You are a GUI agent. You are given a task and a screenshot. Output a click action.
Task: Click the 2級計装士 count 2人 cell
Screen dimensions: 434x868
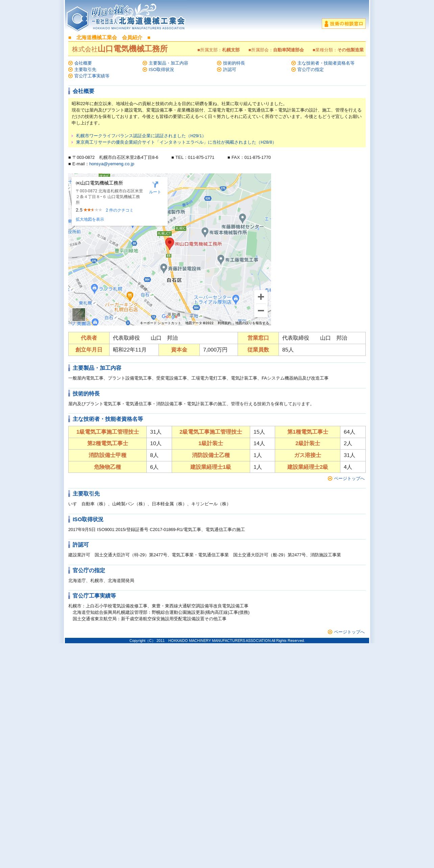coord(353,443)
